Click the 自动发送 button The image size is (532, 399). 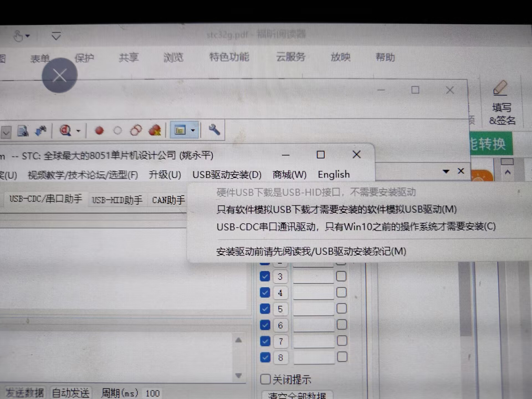[71, 393]
